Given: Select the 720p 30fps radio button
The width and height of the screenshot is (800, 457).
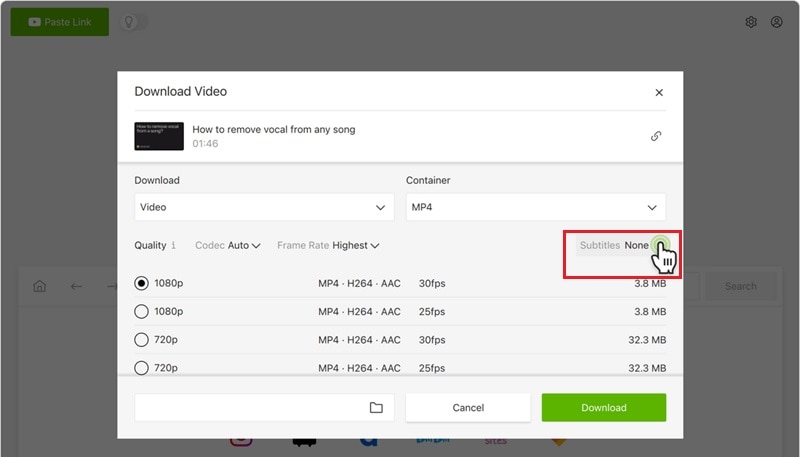Looking at the screenshot, I should [x=141, y=340].
